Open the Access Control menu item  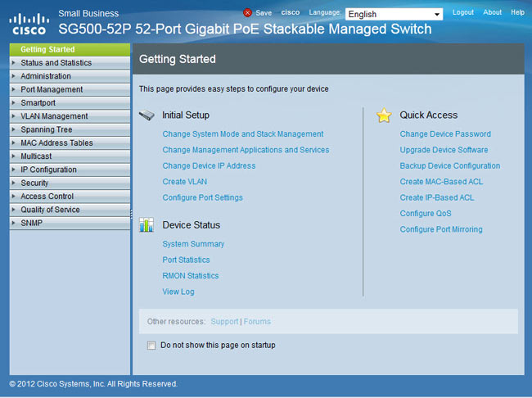coord(70,197)
